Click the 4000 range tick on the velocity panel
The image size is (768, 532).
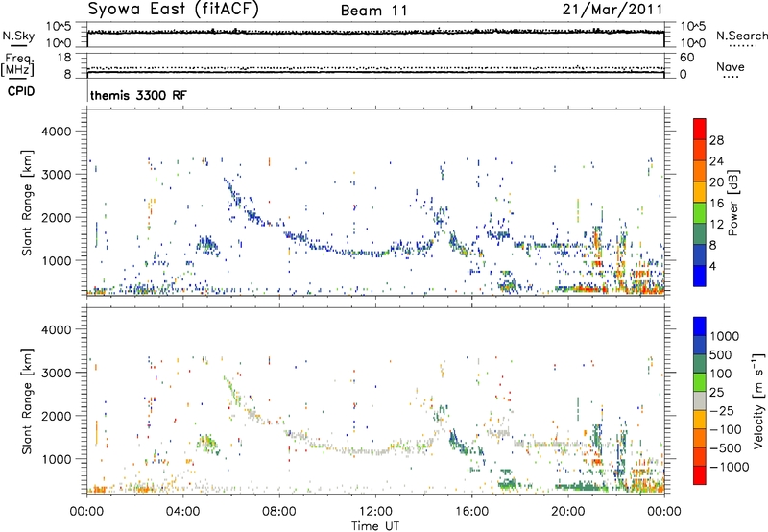tap(57, 329)
